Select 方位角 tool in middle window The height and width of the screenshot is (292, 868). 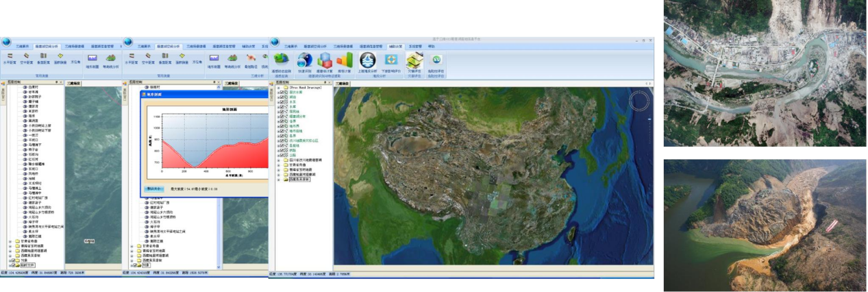coord(197,62)
